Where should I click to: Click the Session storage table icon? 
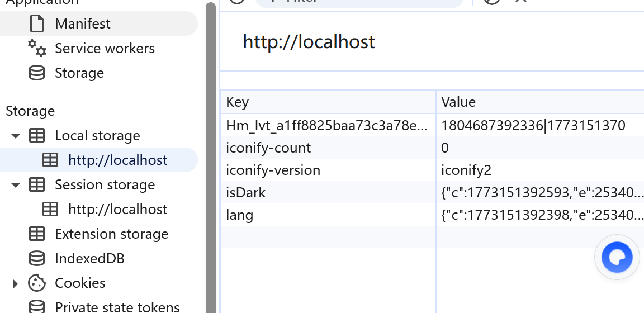pyautogui.click(x=37, y=185)
